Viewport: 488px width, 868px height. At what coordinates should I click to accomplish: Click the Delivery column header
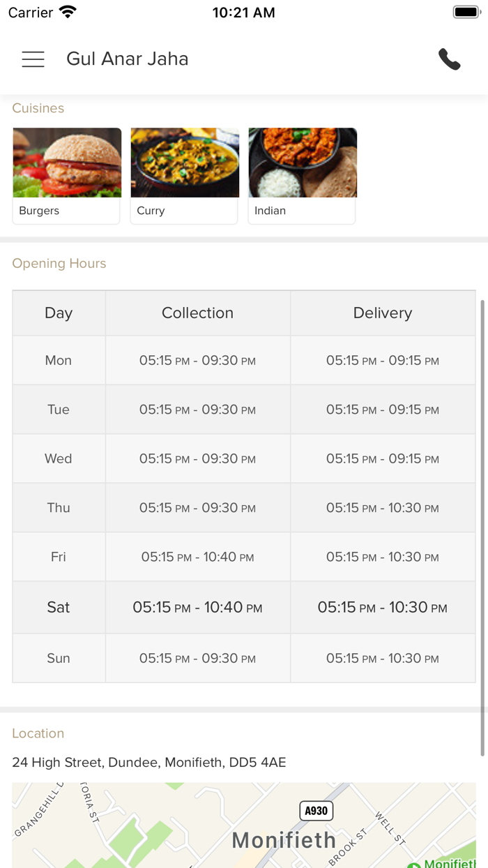coord(382,313)
